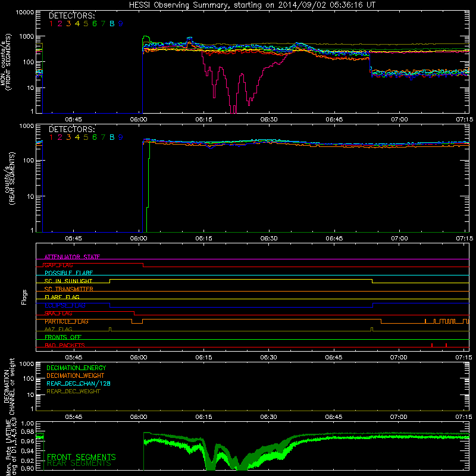Click DETECTORS: label in rear segments panel
The width and height of the screenshot is (476, 476).
tap(72, 129)
